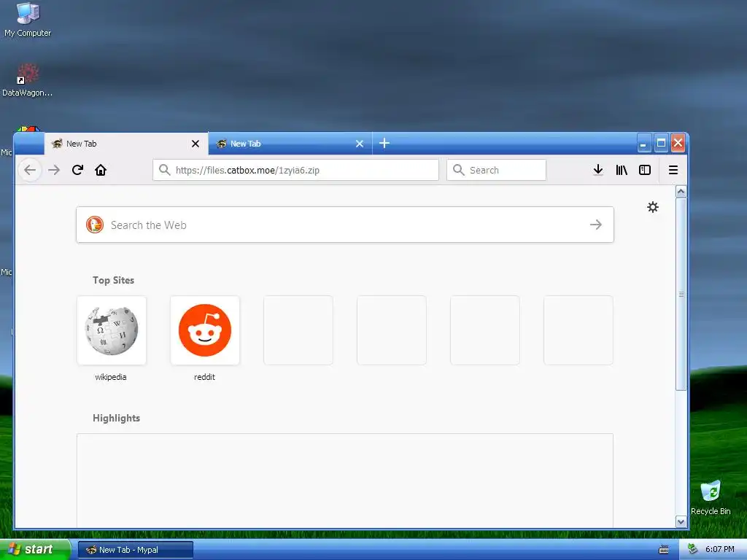Image resolution: width=747 pixels, height=560 pixels.
Task: Click the page scrollbar up arrow
Action: (x=681, y=192)
